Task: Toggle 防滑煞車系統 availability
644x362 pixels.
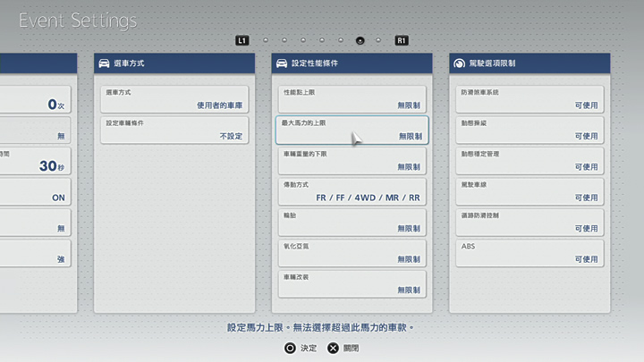Action: click(x=528, y=98)
